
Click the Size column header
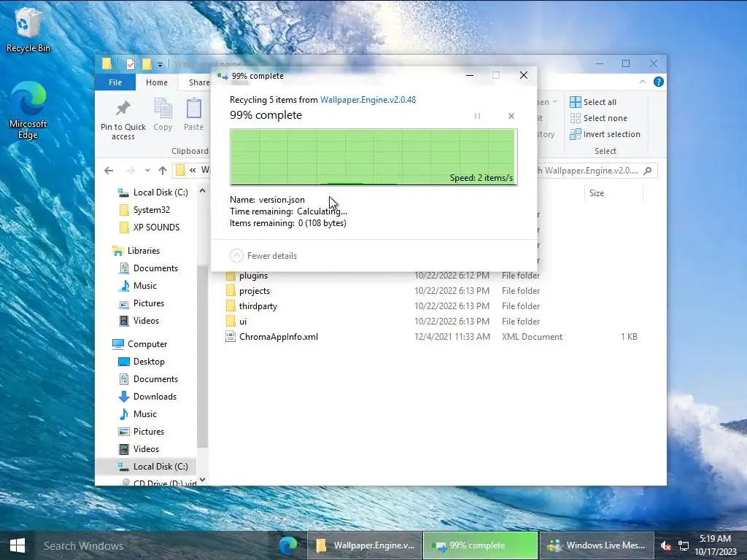[597, 192]
